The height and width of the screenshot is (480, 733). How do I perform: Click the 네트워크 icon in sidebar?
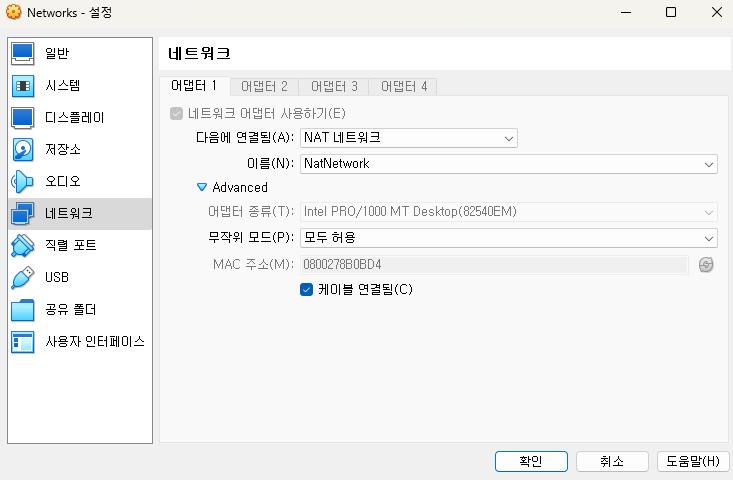22,214
